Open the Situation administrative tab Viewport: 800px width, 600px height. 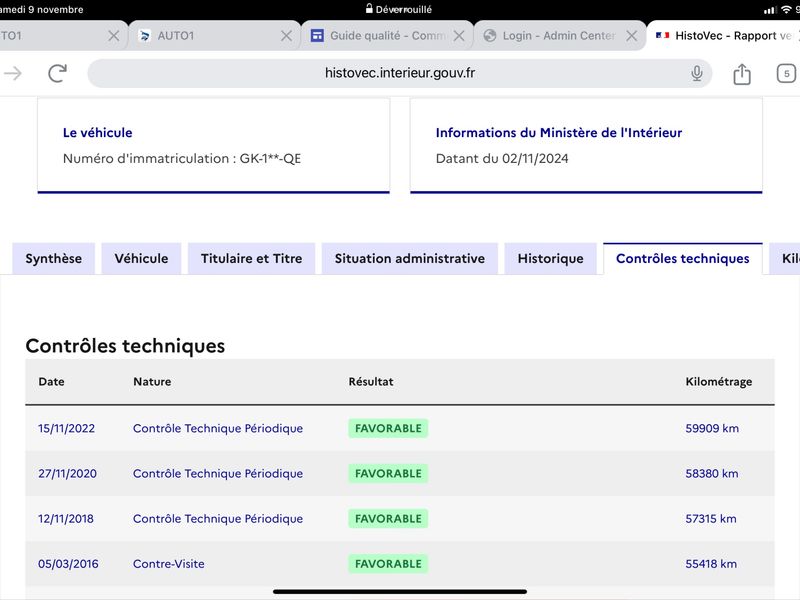[x=410, y=259]
